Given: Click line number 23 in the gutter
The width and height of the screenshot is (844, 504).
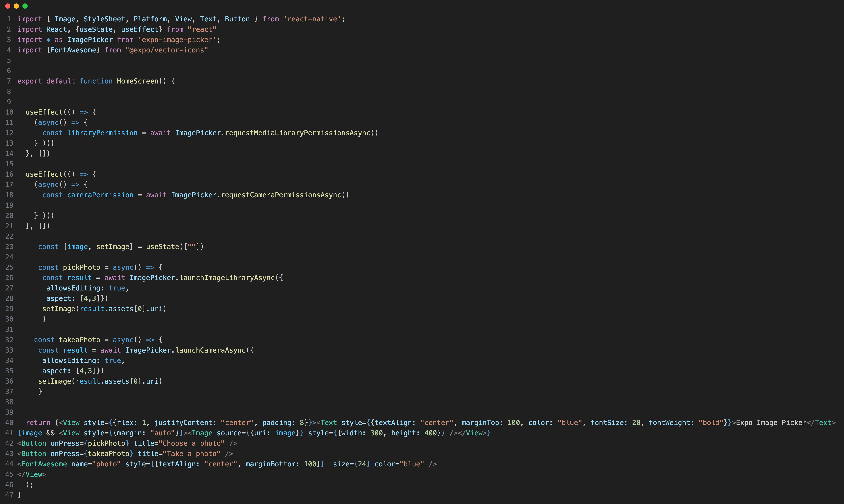Looking at the screenshot, I should coord(9,247).
